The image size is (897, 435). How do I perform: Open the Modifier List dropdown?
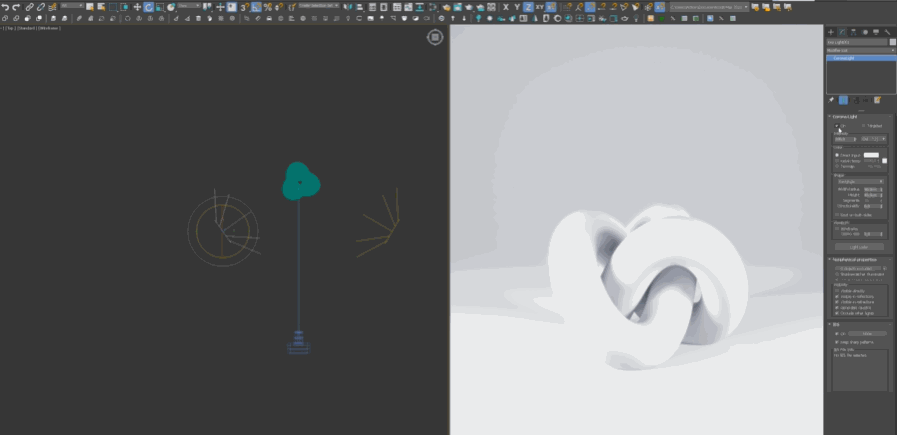[861, 50]
